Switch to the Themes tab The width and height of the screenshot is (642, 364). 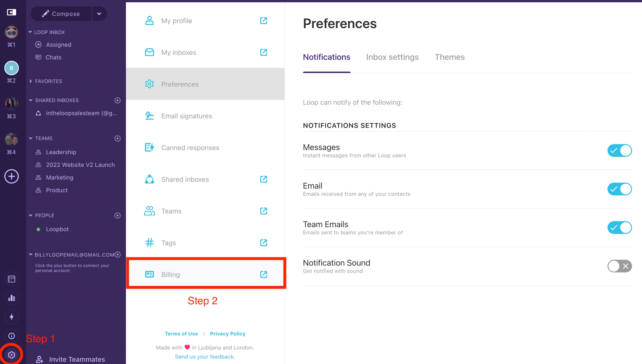(x=449, y=57)
